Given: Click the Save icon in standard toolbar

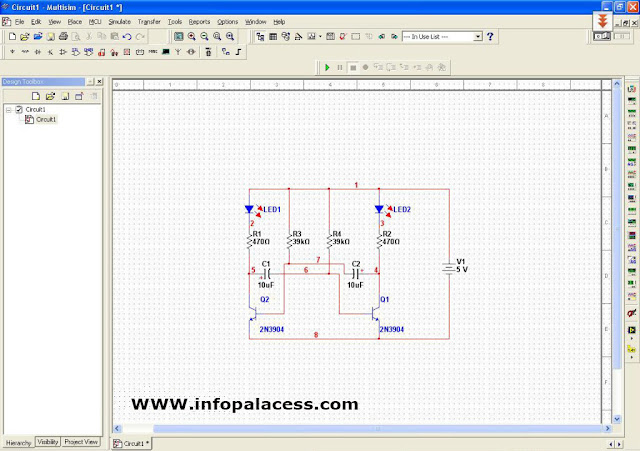Looking at the screenshot, I should pos(51,37).
